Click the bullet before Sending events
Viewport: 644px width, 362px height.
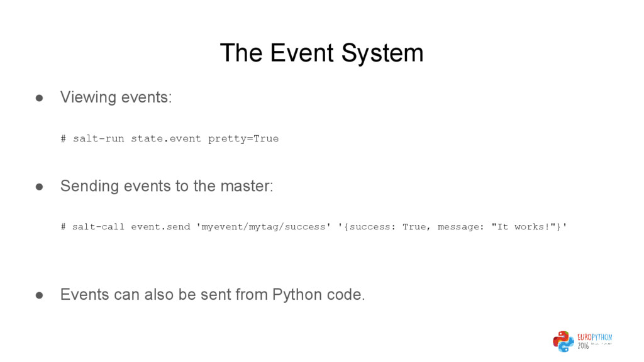(x=40, y=187)
